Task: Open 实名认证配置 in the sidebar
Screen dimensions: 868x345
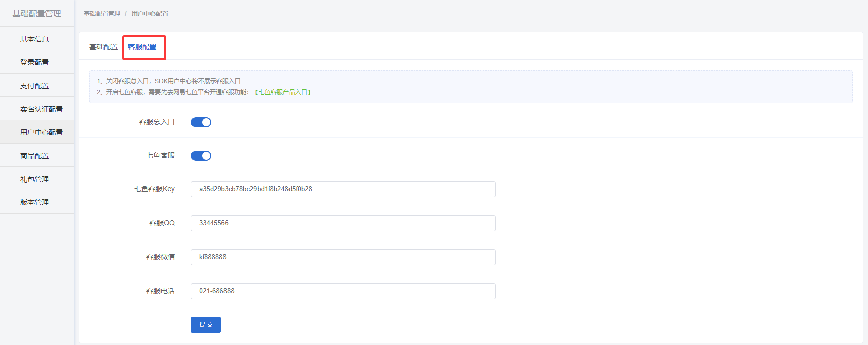Action: (x=37, y=109)
